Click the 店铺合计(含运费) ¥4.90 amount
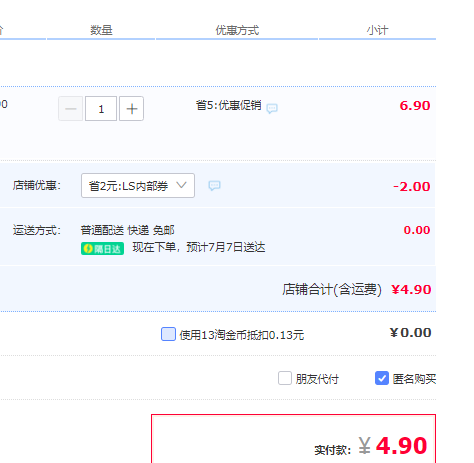 411,290
